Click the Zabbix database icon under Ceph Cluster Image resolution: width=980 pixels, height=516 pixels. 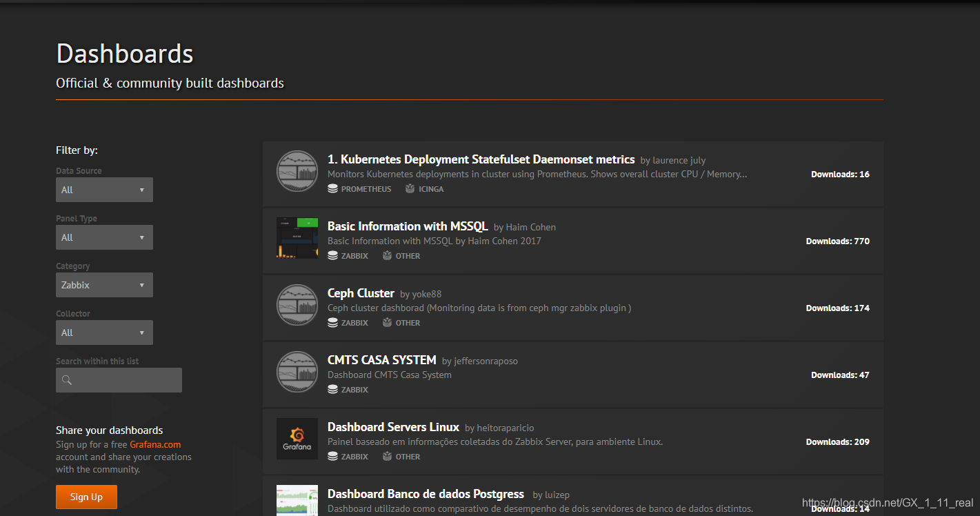click(x=332, y=323)
